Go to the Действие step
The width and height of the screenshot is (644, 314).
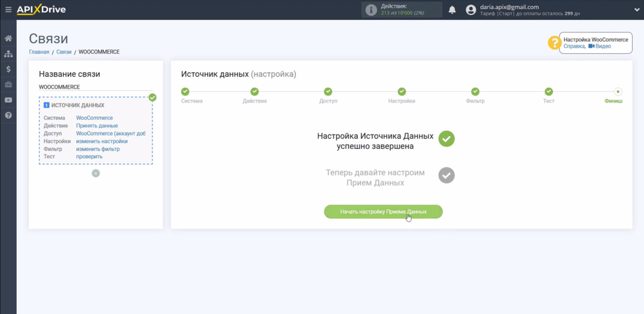coord(255,96)
